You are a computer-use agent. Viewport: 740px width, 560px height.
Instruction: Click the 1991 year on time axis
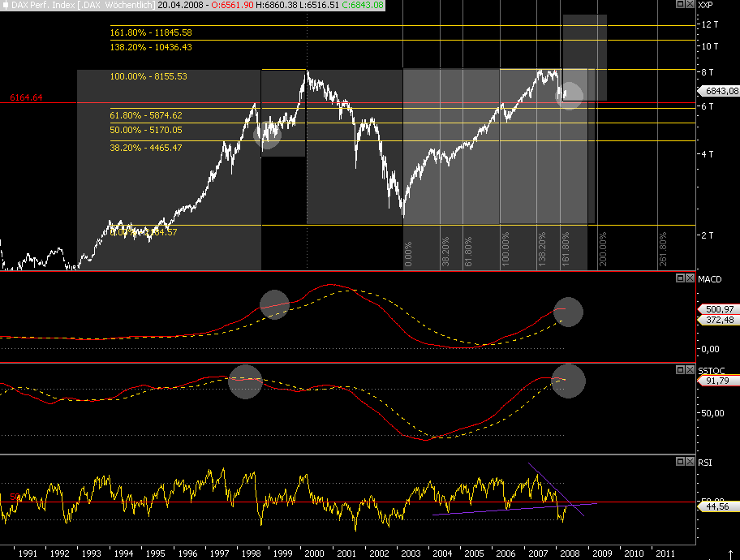(28, 554)
